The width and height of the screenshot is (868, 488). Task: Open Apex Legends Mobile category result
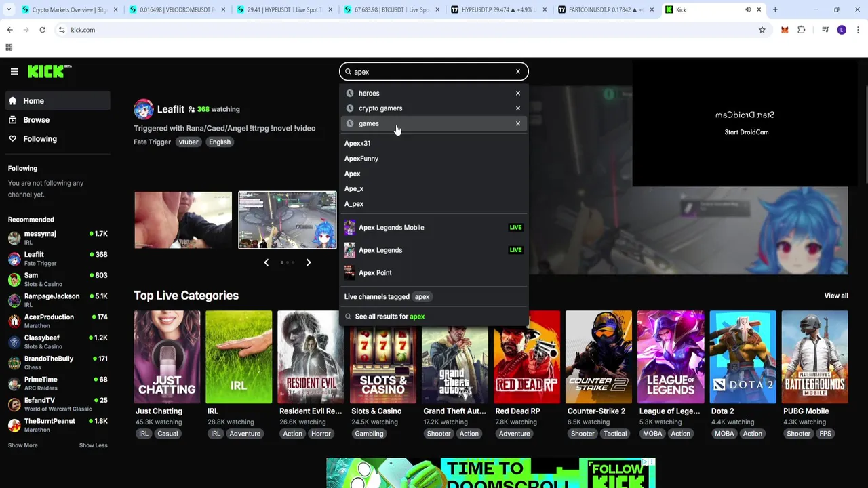pyautogui.click(x=433, y=228)
